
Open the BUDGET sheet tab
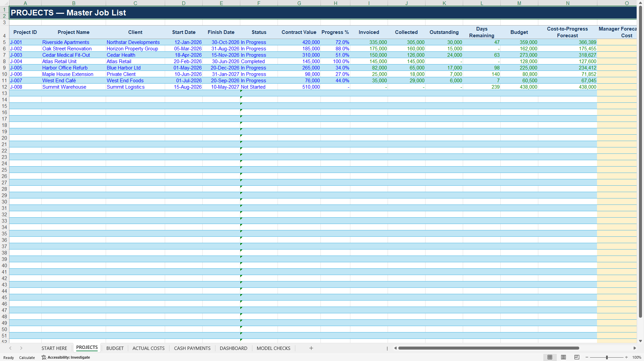click(115, 348)
